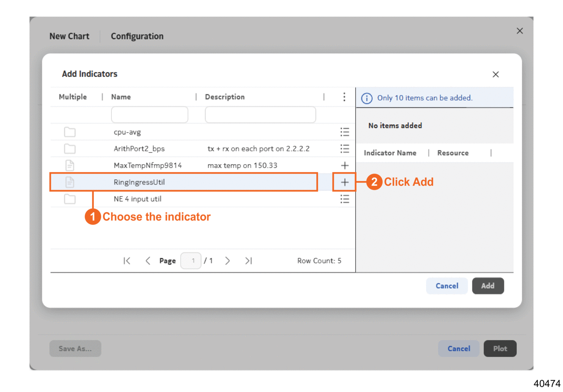Click the page number field
Screen dimensions: 563x392
tap(191, 261)
